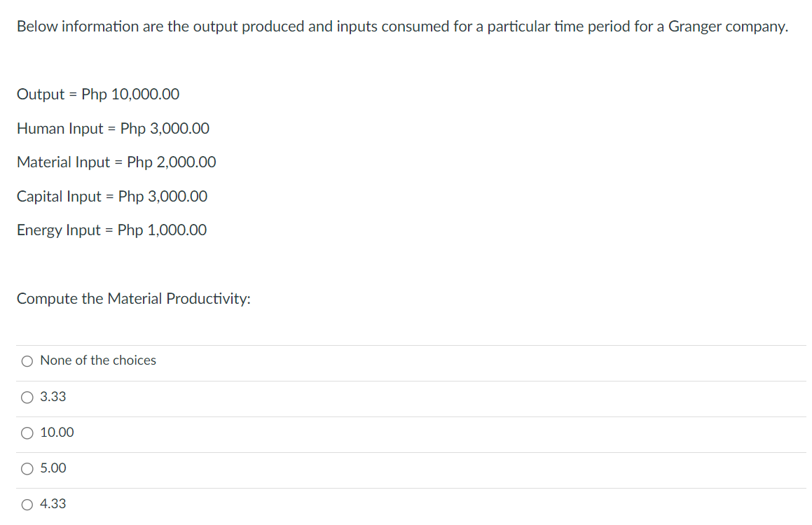Viewport: 812px width, 525px height.
Task: Click the introductory Granger company sentence
Action: pos(401,27)
